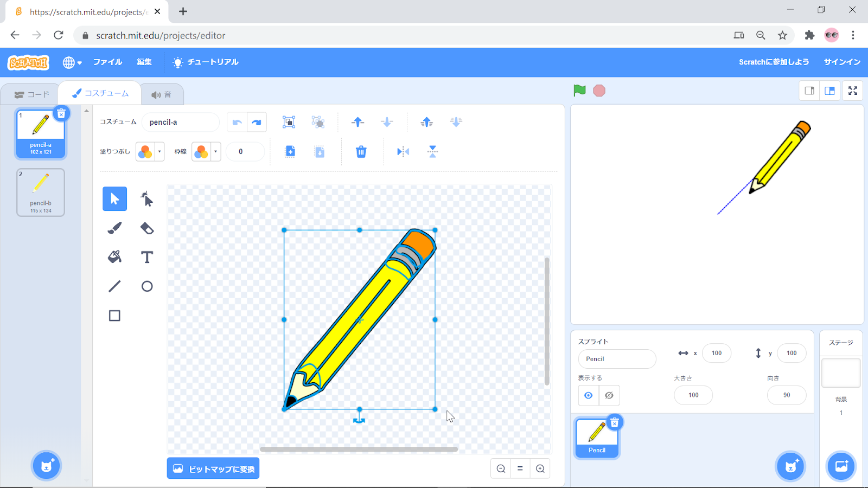
Task: Open the fill color dropdown
Action: (x=150, y=152)
